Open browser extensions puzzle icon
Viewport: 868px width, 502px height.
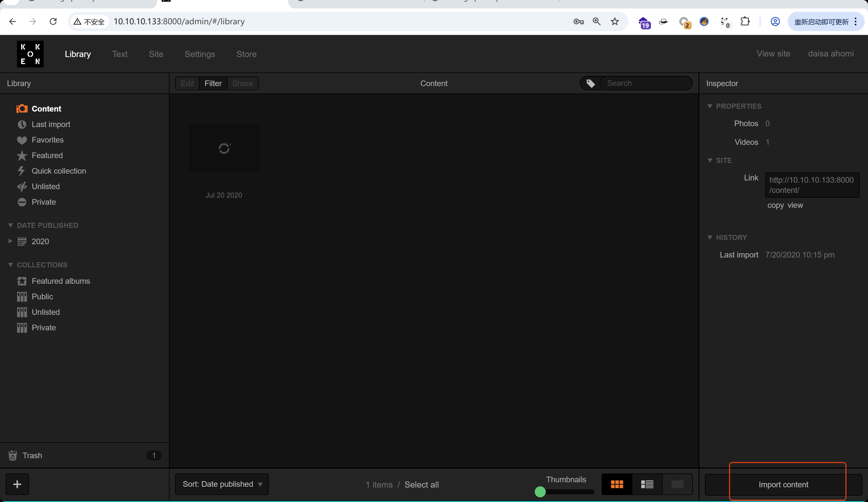[745, 21]
